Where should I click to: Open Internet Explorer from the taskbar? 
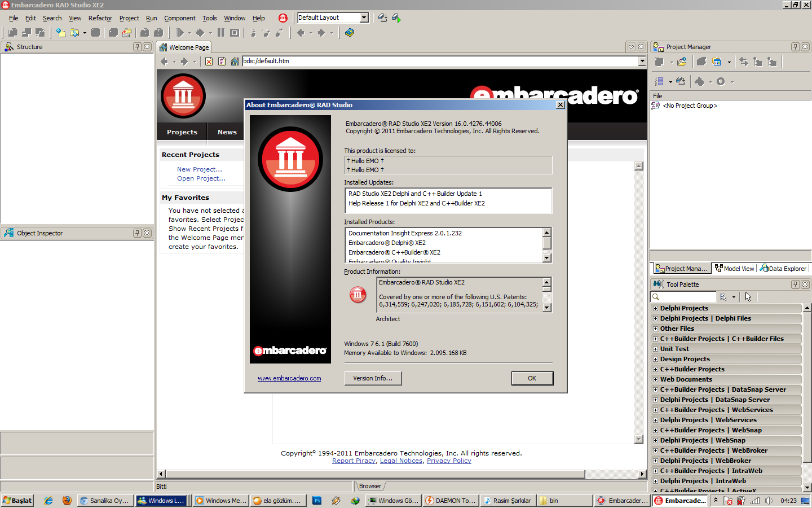click(48, 501)
